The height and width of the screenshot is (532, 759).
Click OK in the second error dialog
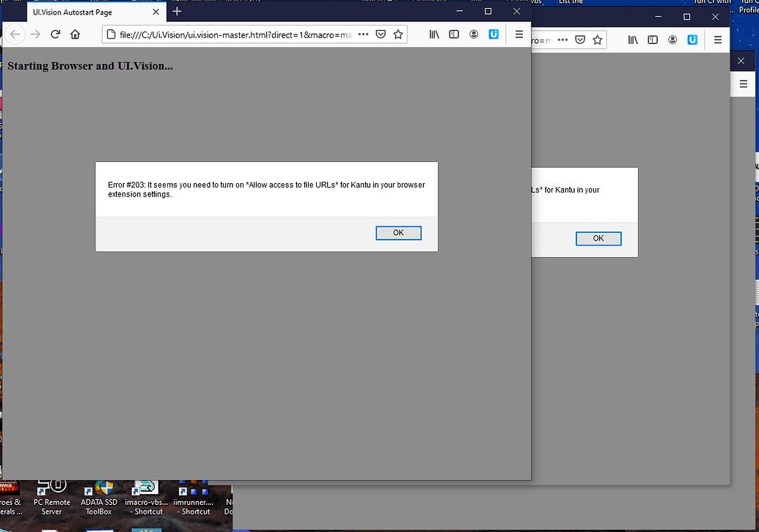click(x=598, y=238)
